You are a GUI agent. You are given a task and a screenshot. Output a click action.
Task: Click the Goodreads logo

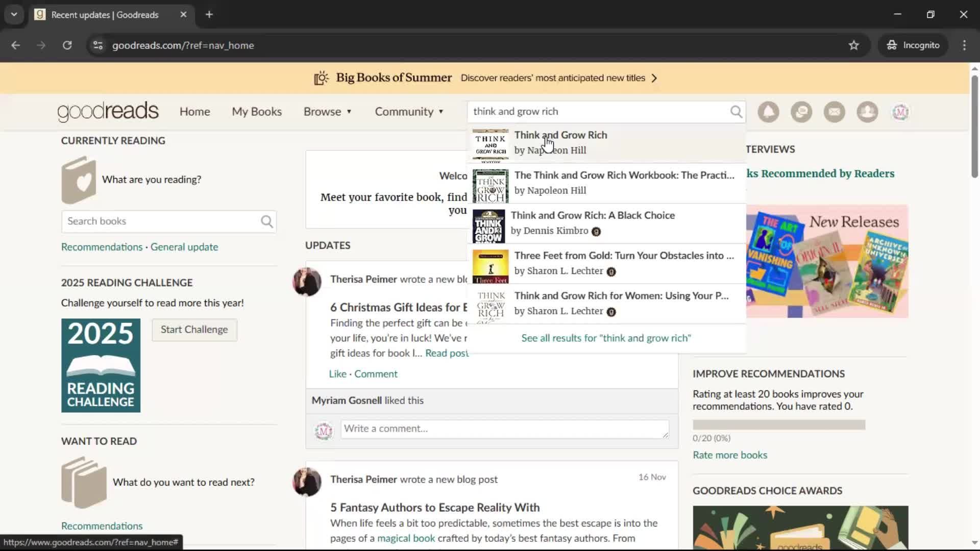(108, 111)
